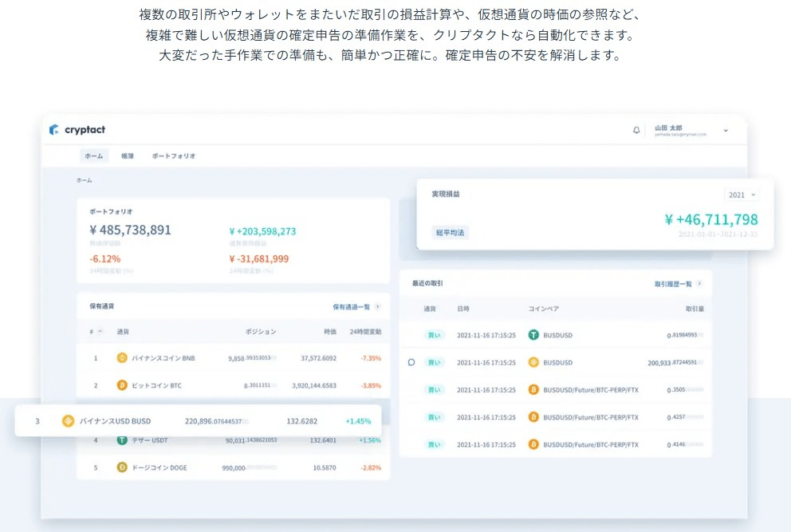Click the コインペア column header
The height and width of the screenshot is (532, 791).
pos(543,309)
